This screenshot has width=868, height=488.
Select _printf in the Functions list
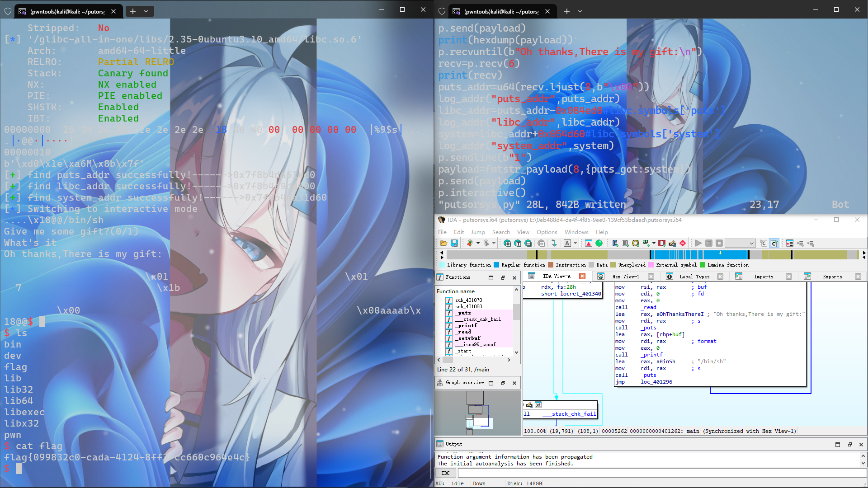467,325
